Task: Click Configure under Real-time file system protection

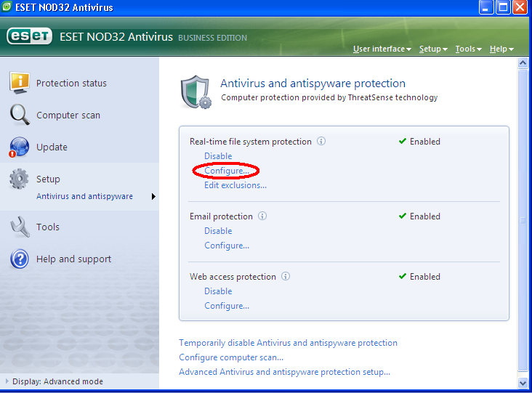Action: 226,171
